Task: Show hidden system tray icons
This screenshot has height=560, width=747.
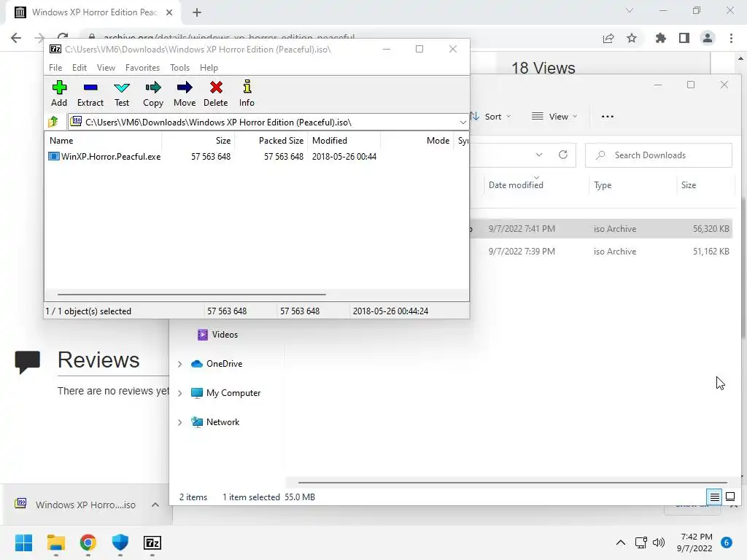Action: (620, 542)
